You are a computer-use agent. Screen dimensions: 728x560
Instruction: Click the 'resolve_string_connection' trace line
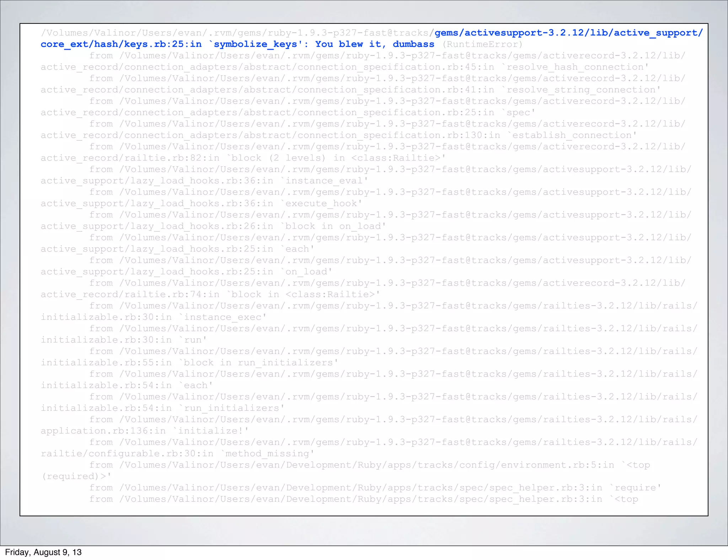tap(351, 90)
